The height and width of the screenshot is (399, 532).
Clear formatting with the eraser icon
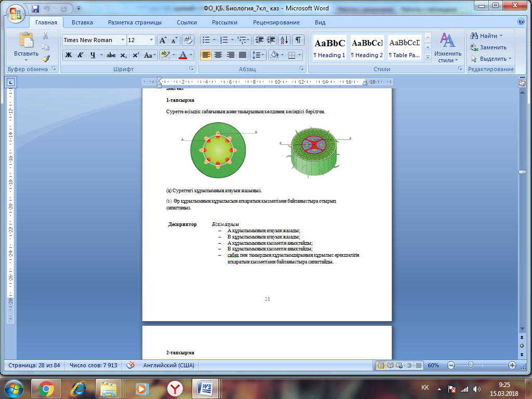pyautogui.click(x=188, y=40)
